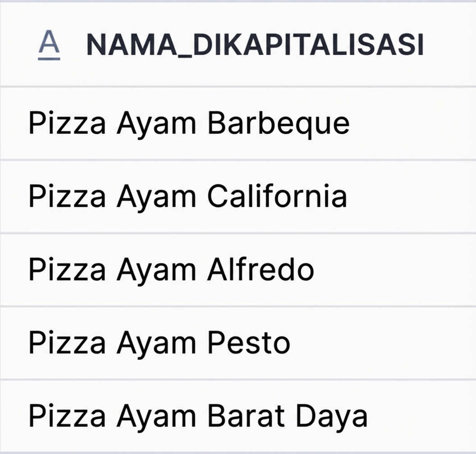Click inside the 'Alfredo' cell to edit
The image size is (476, 454).
pos(171,269)
